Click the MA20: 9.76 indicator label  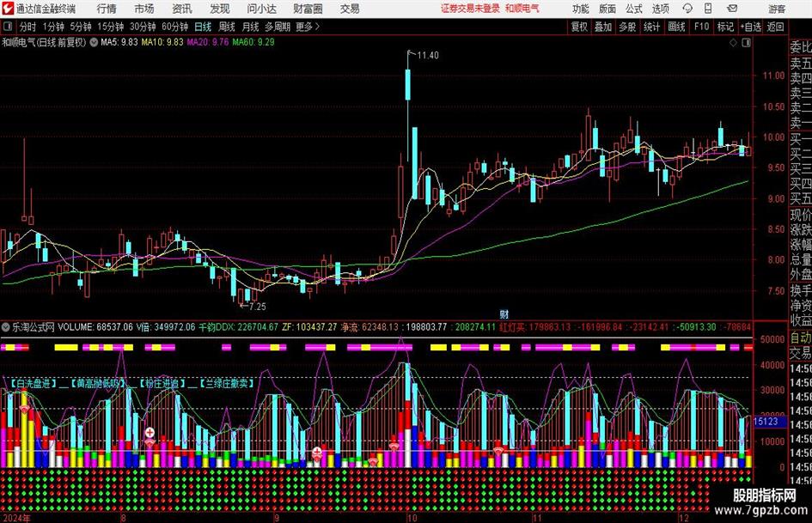(x=208, y=42)
